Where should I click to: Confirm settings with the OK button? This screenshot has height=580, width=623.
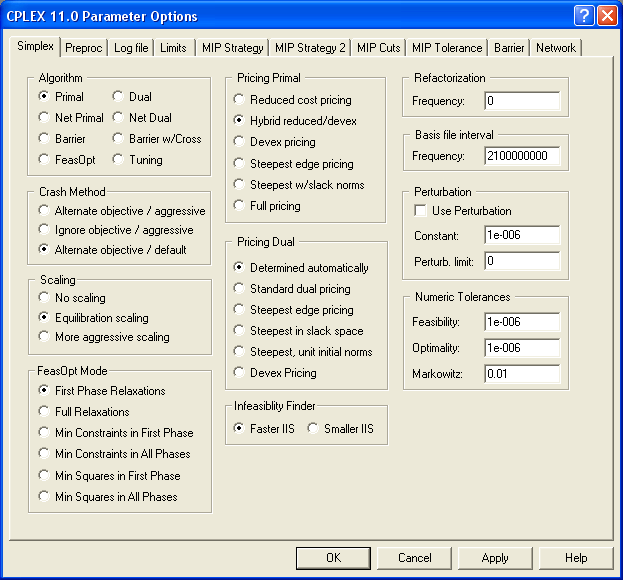pos(333,558)
